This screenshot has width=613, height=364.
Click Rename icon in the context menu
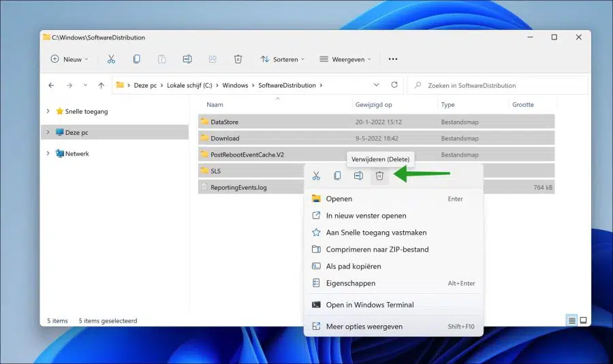[358, 176]
